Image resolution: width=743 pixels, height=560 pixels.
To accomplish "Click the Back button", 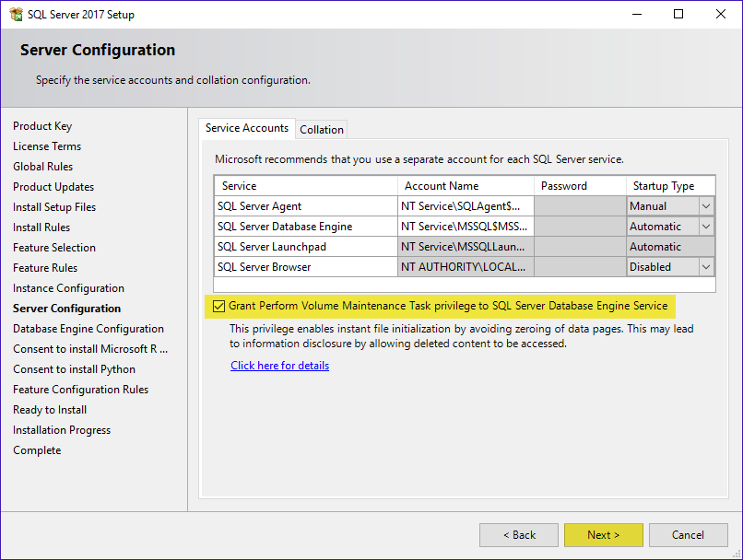I will 519,535.
